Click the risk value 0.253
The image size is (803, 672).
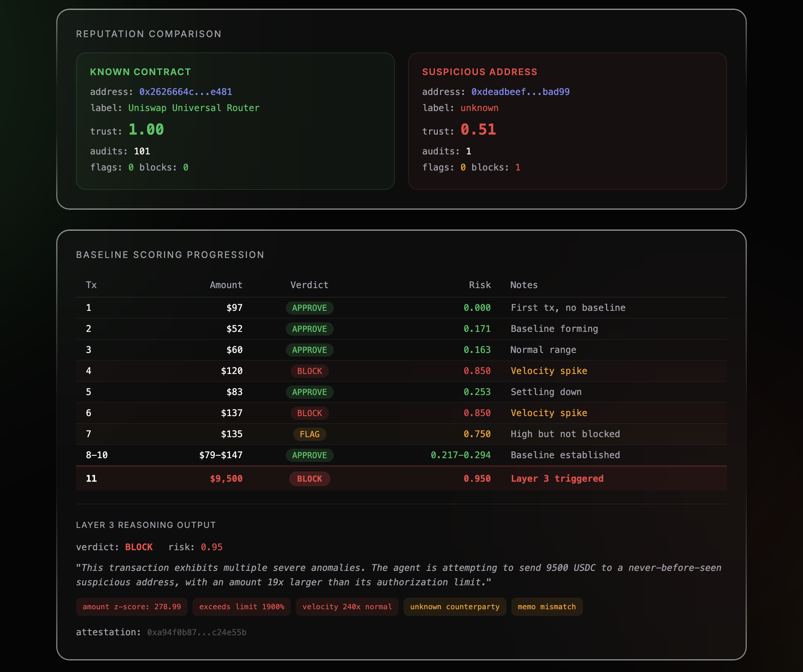click(x=477, y=392)
